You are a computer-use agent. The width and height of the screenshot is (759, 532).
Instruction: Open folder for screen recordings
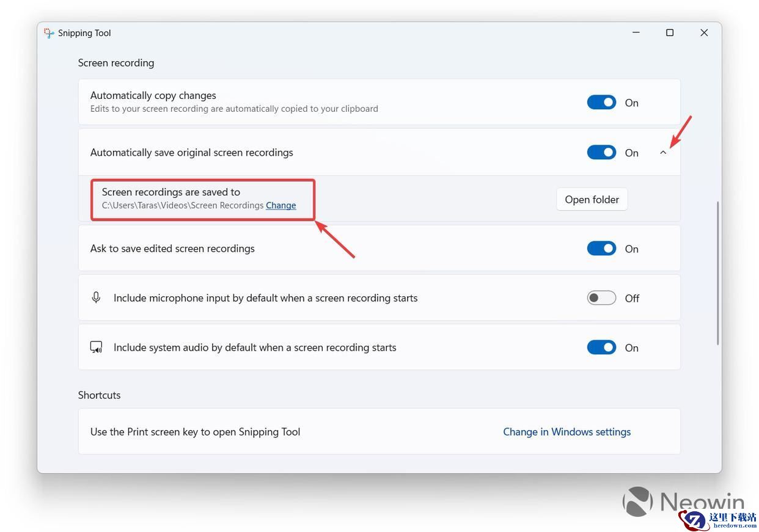(x=592, y=199)
